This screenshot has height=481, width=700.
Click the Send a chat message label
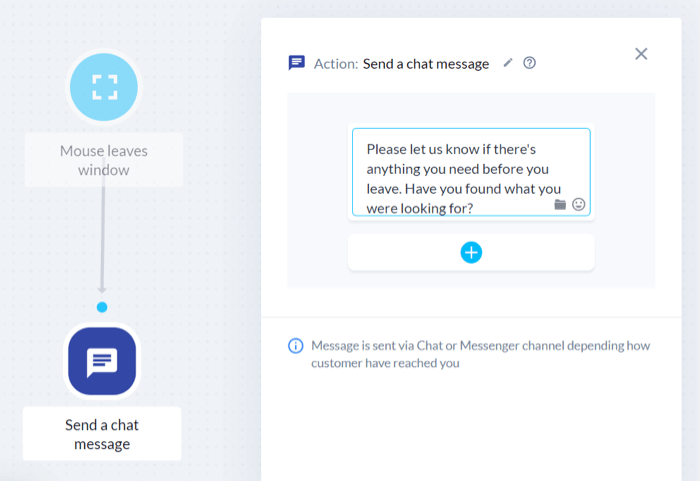coord(102,434)
